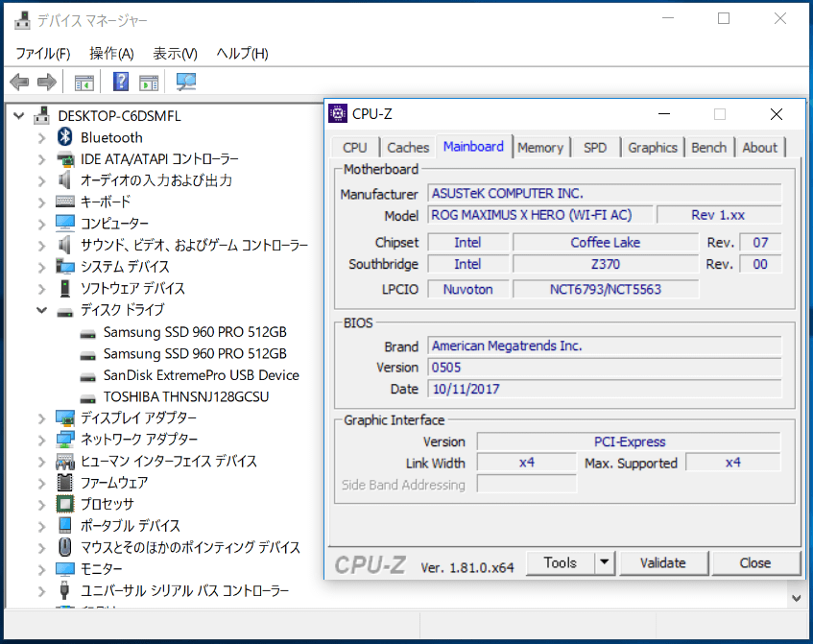Image resolution: width=813 pixels, height=644 pixels.
Task: Expand the モニター category
Action: 42,570
